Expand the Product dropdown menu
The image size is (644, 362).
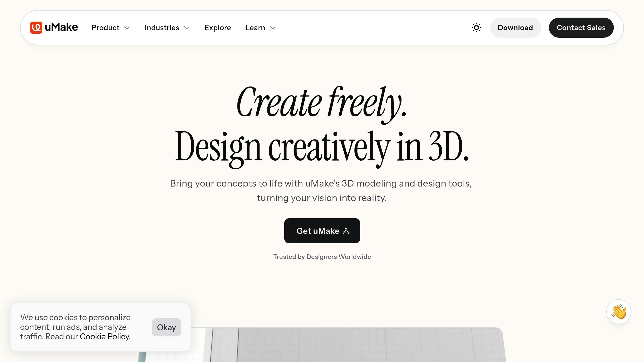coord(111,27)
